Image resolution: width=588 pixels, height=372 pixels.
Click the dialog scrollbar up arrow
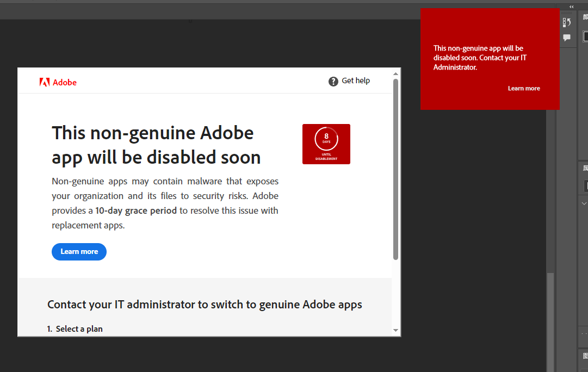(x=395, y=73)
